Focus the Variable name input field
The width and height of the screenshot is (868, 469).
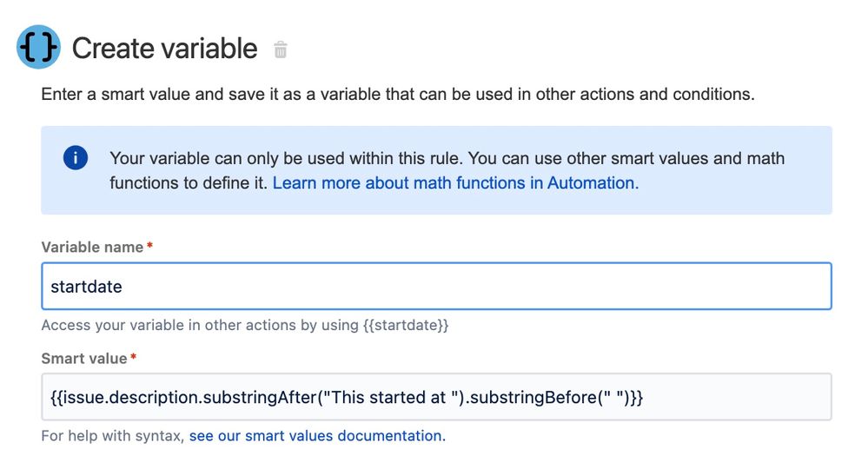pyautogui.click(x=436, y=286)
